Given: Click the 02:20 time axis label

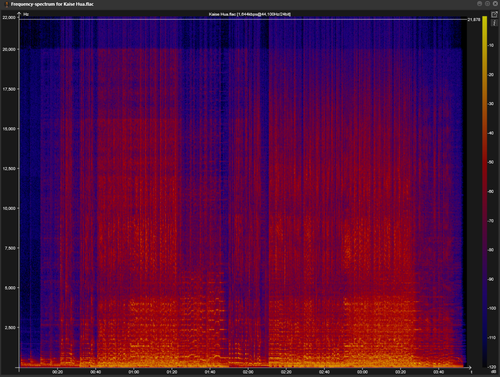Looking at the screenshot, I should click(x=286, y=372).
